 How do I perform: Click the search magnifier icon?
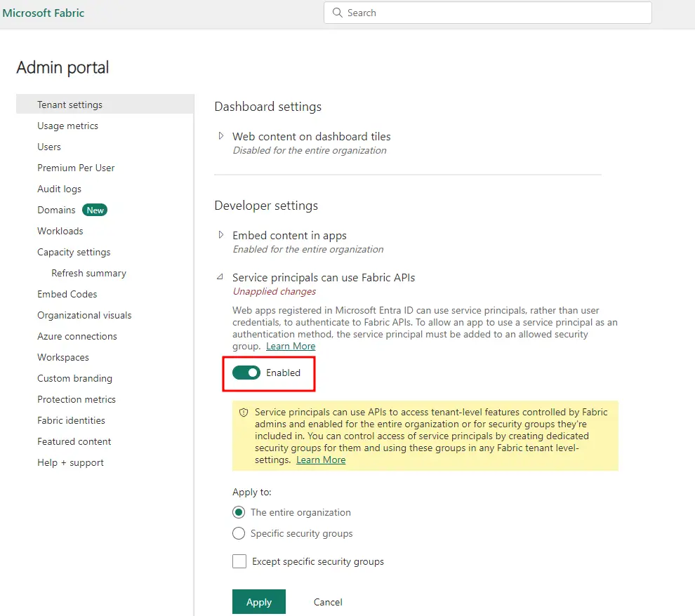(x=337, y=13)
